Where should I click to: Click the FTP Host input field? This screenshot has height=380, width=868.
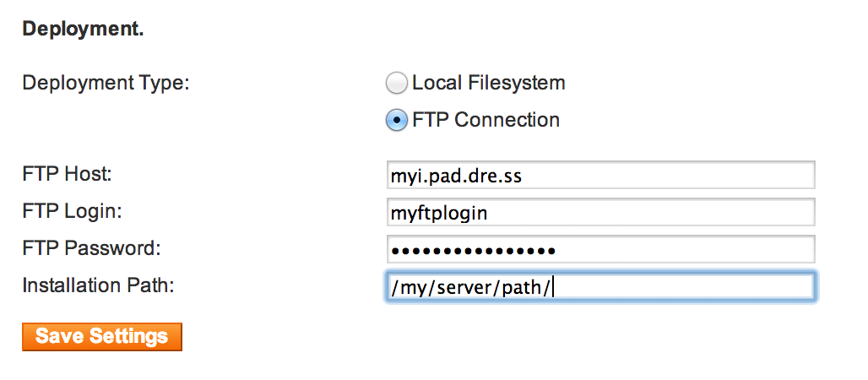tap(599, 176)
